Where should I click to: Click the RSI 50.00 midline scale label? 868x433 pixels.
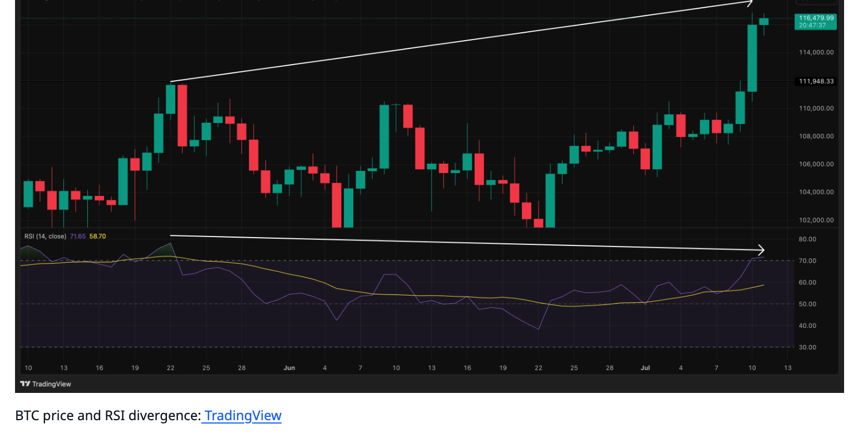[x=808, y=304]
